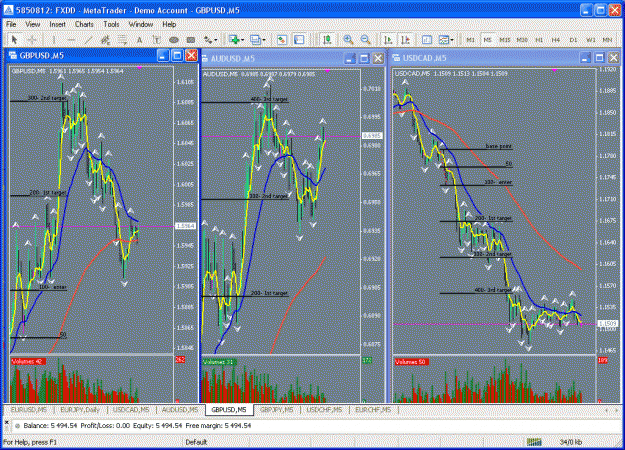
Task: Pick the Trendline drawing tool
Action: (88, 39)
